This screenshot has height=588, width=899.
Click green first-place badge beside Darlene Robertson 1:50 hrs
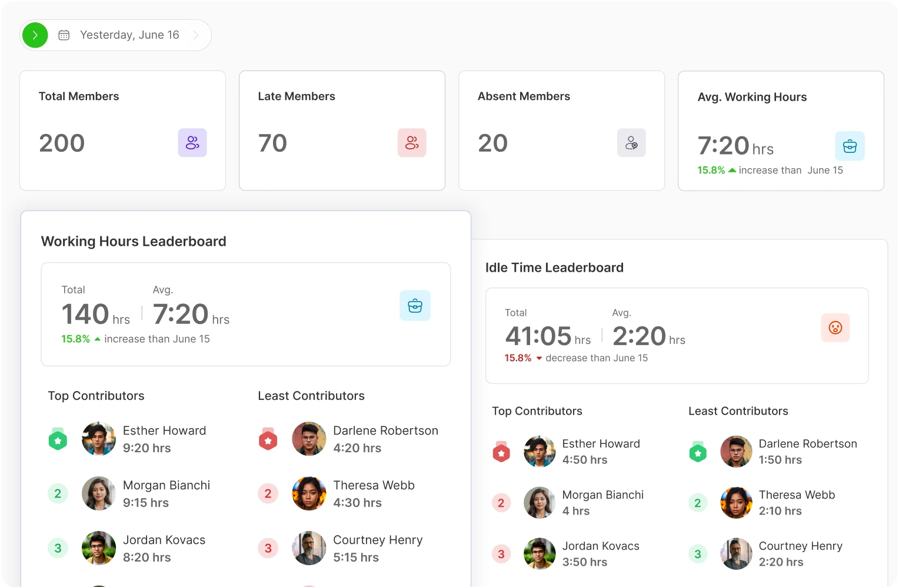tap(698, 452)
